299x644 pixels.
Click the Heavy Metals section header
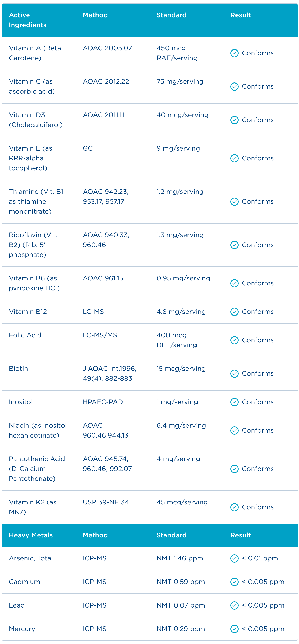point(31,535)
